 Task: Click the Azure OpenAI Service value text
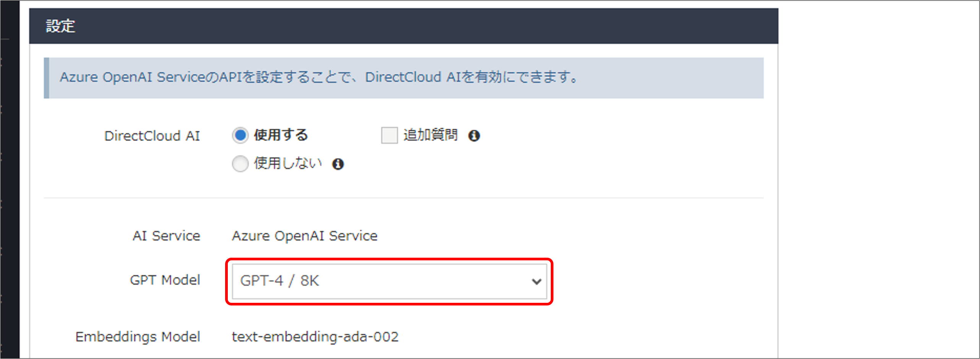[x=304, y=236]
